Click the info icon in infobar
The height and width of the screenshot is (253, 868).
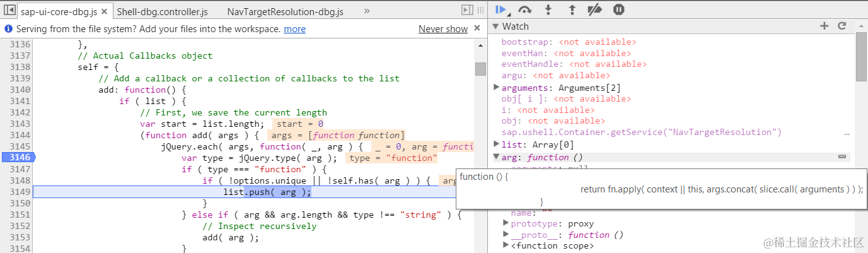click(9, 29)
